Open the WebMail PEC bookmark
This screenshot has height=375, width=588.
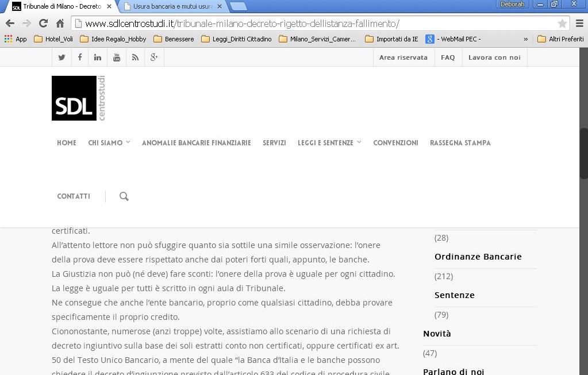453,39
